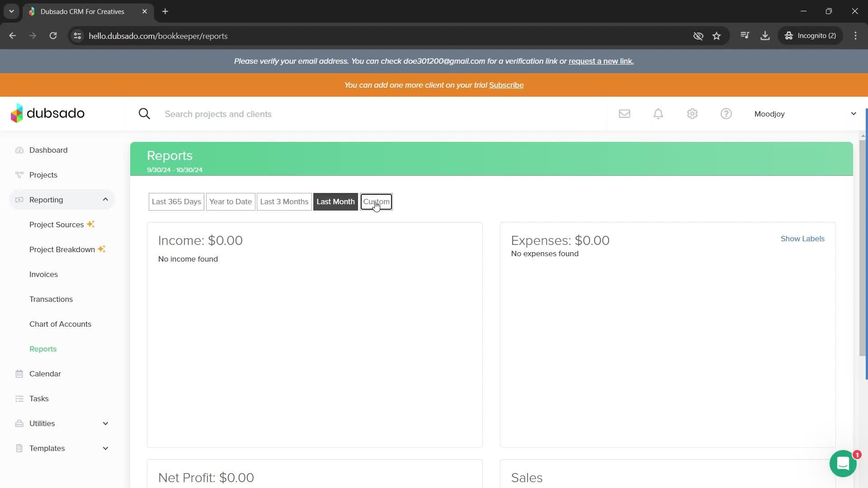Collapse the Reporting section chevron

[105, 200]
